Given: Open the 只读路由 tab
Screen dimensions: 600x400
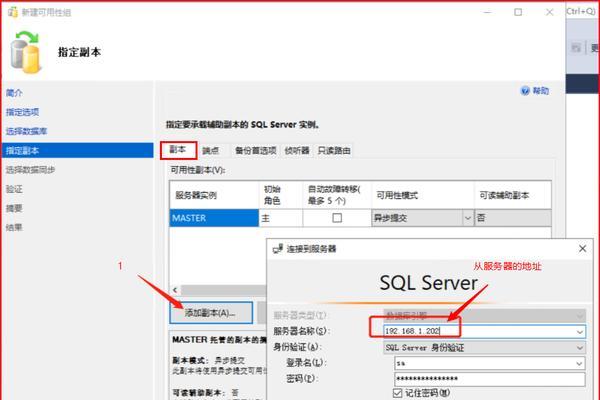Looking at the screenshot, I should [334, 151].
